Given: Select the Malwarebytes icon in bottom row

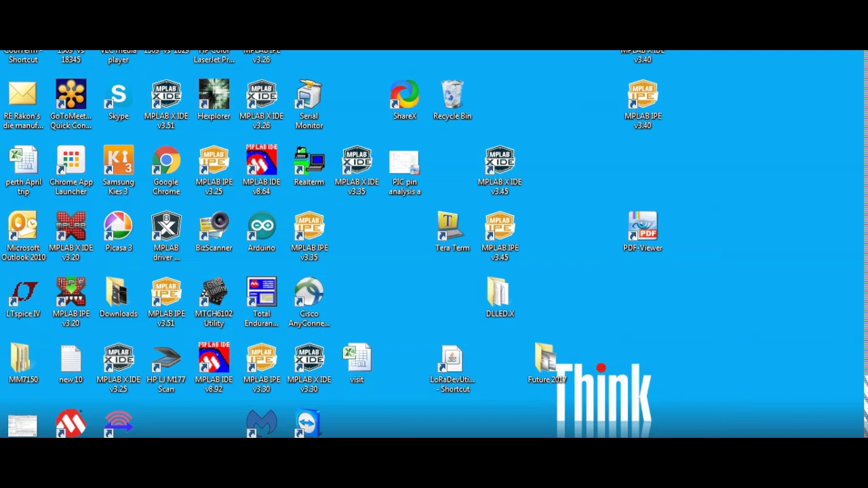Looking at the screenshot, I should point(262,423).
